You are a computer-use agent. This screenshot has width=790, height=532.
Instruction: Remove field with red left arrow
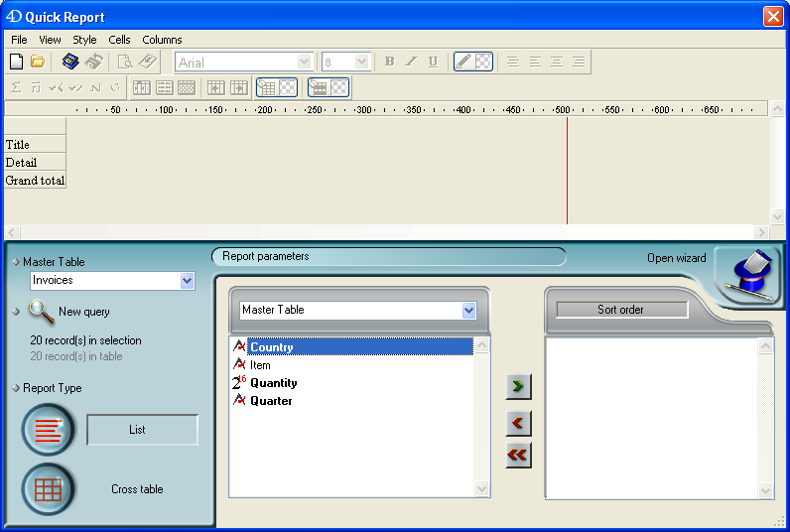pyautogui.click(x=518, y=424)
